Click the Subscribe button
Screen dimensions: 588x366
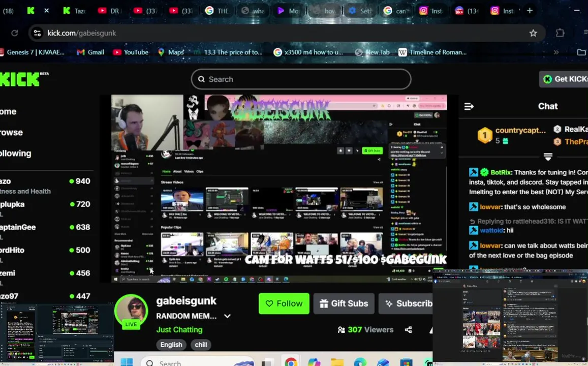[406, 303]
